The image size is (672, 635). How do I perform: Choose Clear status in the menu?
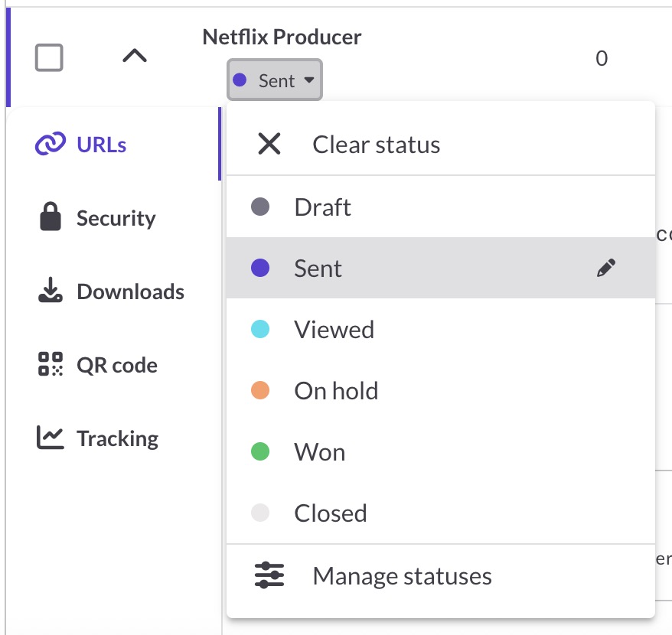pos(441,144)
